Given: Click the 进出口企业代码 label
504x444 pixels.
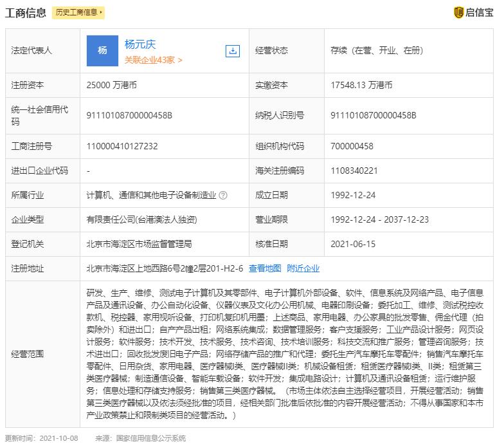Looking at the screenshot, I should [x=40, y=171].
